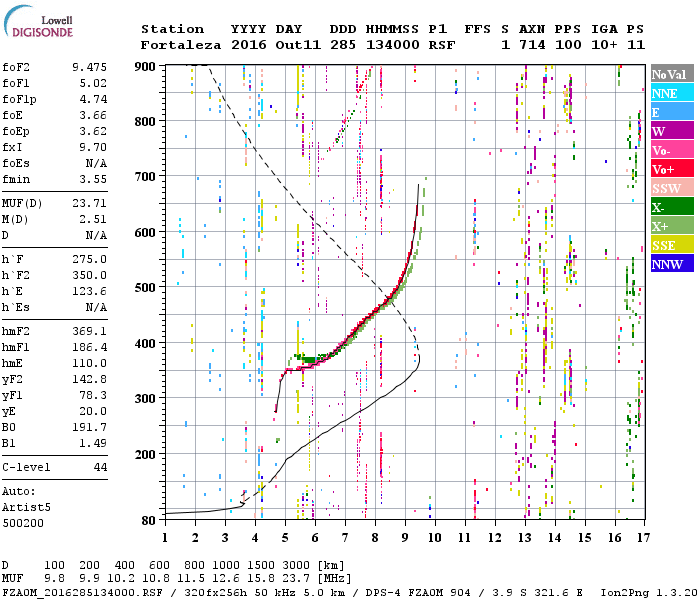Click the yF2 value 142.8
This screenshot has width=700, height=600.
point(89,379)
